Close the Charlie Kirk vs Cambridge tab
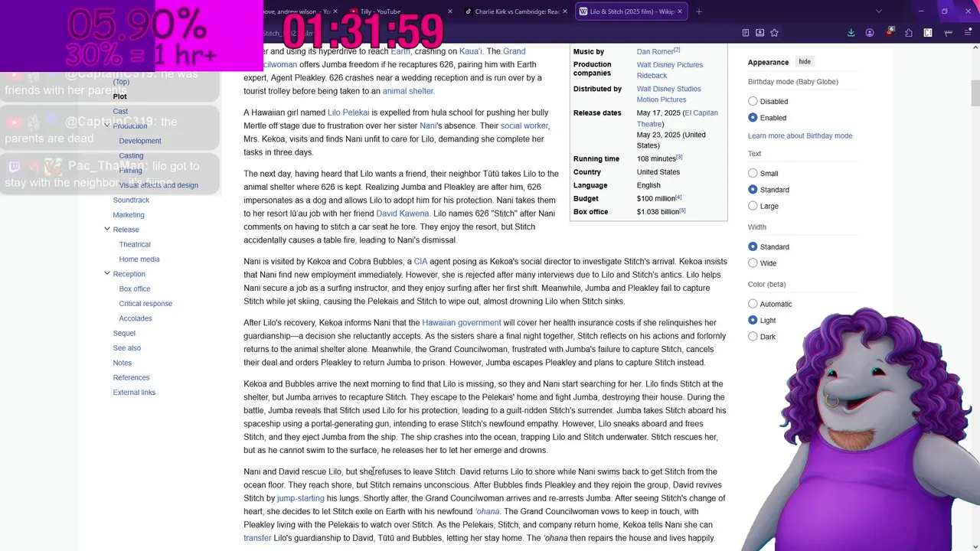Screen dimensions: 980x551 tap(565, 11)
